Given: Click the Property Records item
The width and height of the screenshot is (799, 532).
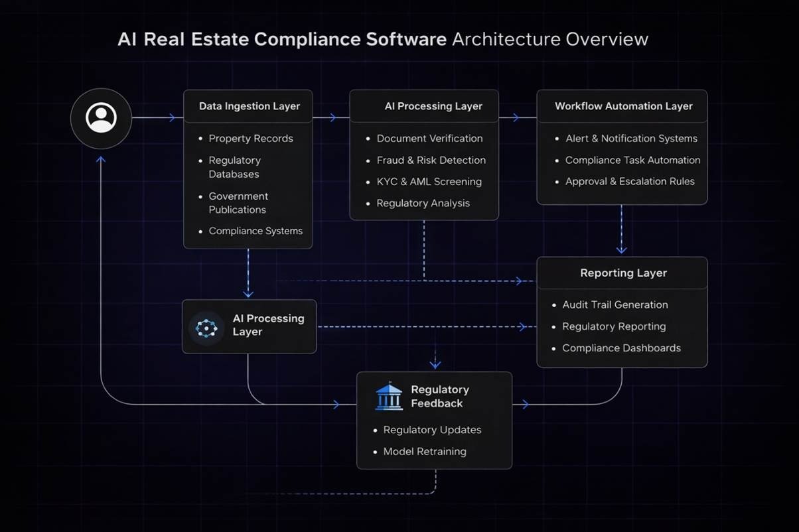Looking at the screenshot, I should [x=250, y=139].
